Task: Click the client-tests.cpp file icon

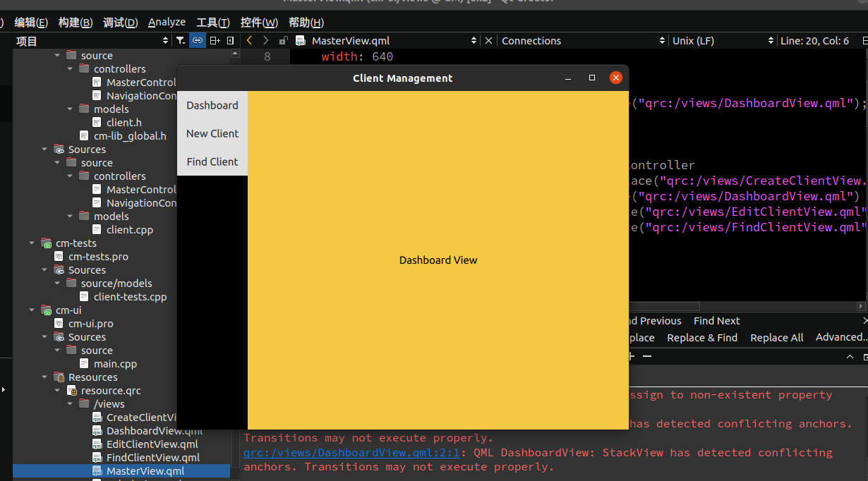Action: coord(85,297)
